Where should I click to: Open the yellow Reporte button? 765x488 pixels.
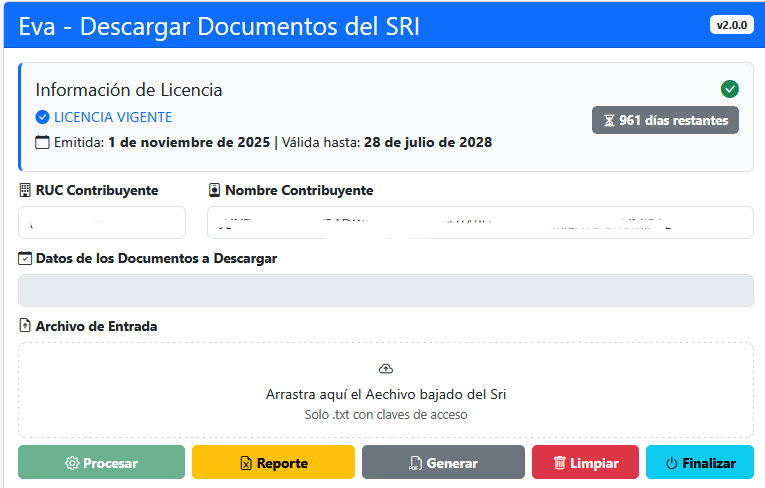[273, 463]
